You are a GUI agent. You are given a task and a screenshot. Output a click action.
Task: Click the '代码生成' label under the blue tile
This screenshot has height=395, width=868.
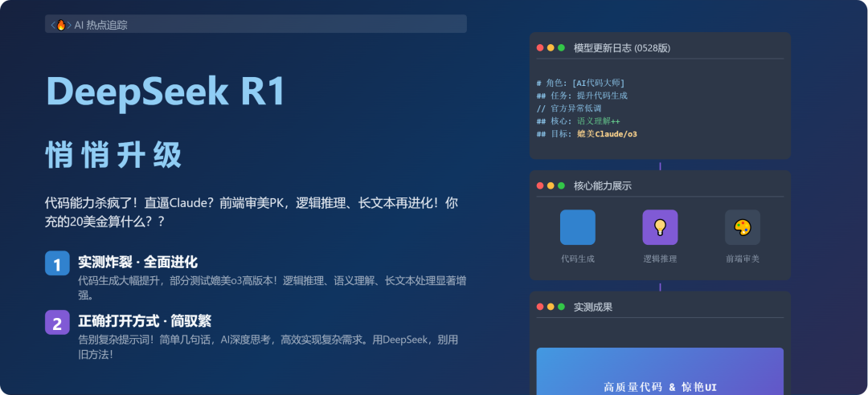(578, 259)
